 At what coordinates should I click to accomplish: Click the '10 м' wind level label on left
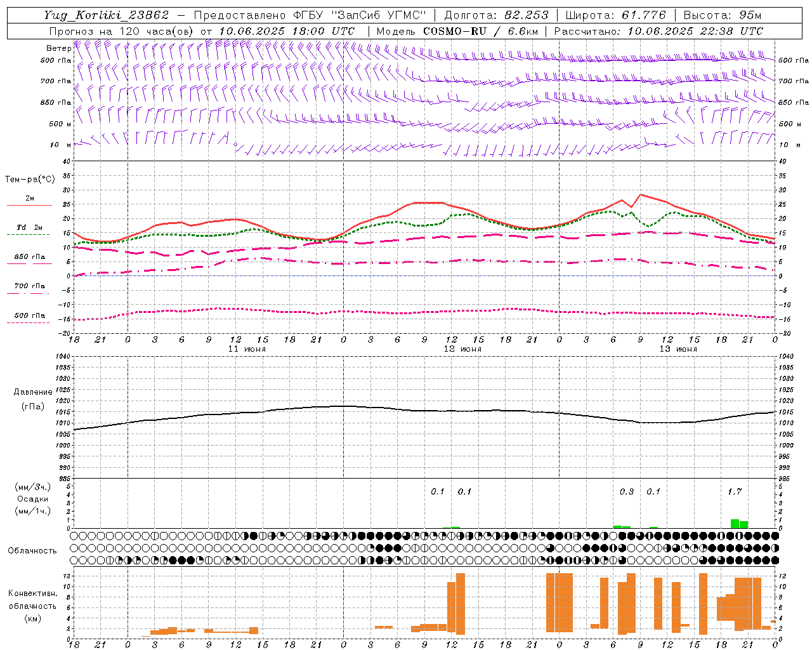coord(60,145)
